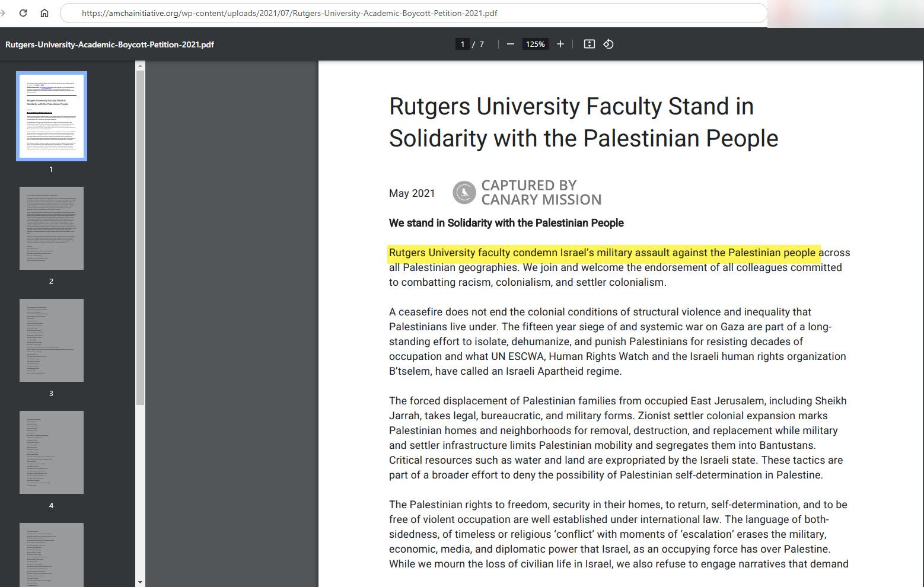The image size is (924, 587).
Task: Click the zoom in plus icon
Action: [x=560, y=44]
